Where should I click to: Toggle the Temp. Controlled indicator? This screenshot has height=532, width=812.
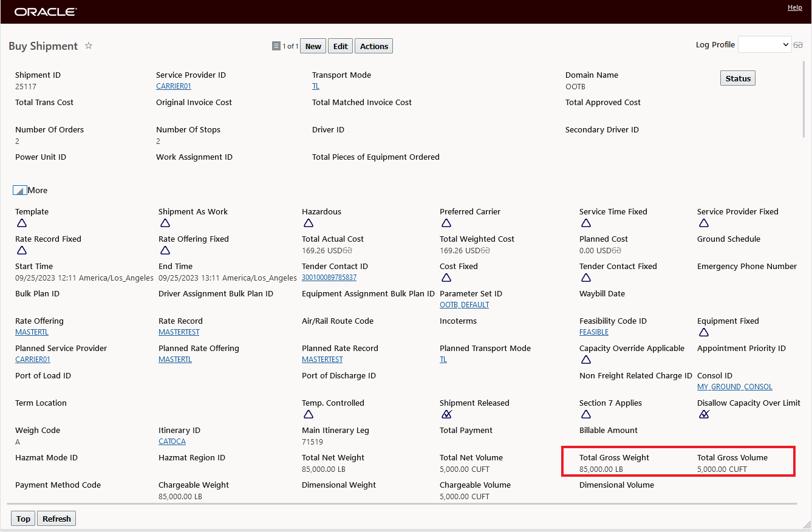pyautogui.click(x=309, y=414)
